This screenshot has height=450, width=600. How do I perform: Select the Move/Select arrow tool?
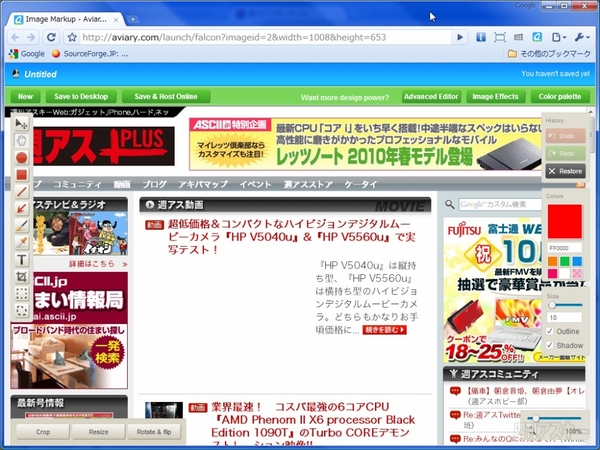pos(21,124)
